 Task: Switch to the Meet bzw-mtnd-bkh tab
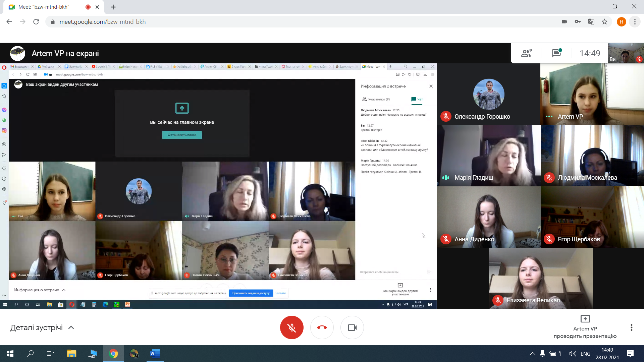[x=44, y=7]
